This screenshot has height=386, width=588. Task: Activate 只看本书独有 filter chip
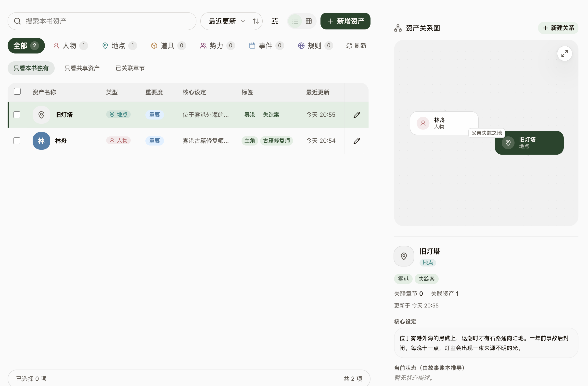click(31, 68)
